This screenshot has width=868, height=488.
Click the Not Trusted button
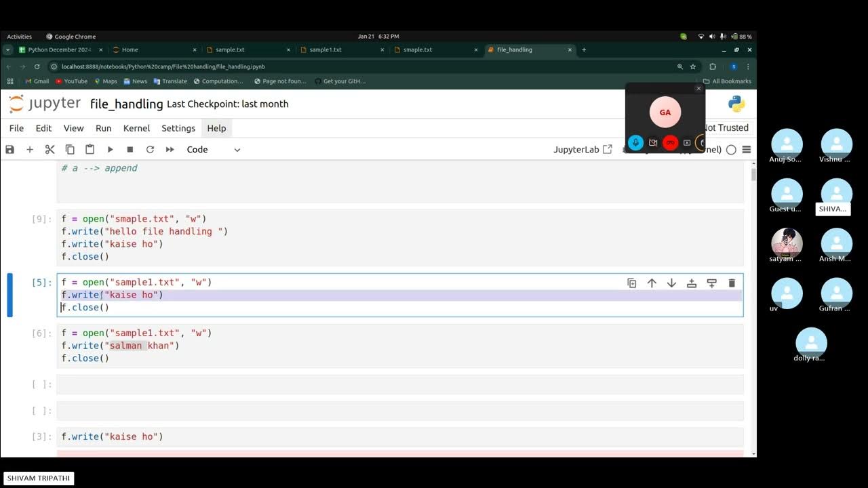coord(726,127)
